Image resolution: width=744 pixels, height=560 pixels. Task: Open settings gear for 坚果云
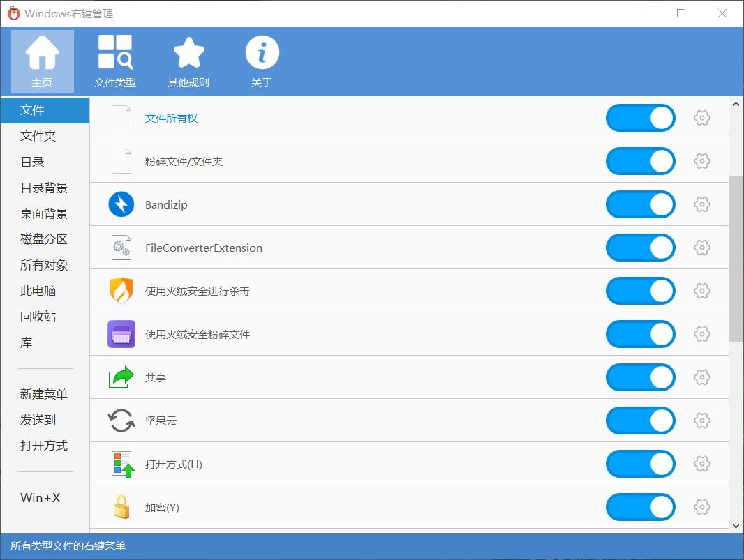pyautogui.click(x=701, y=421)
